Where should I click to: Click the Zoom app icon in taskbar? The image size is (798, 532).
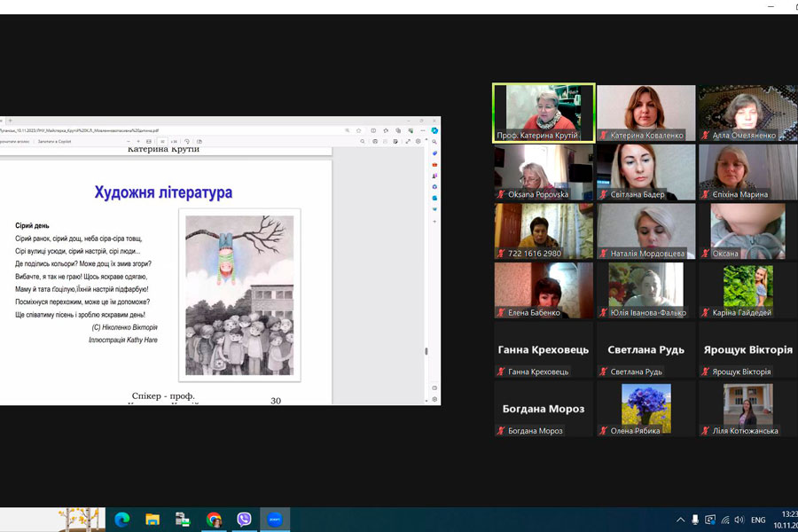275,520
